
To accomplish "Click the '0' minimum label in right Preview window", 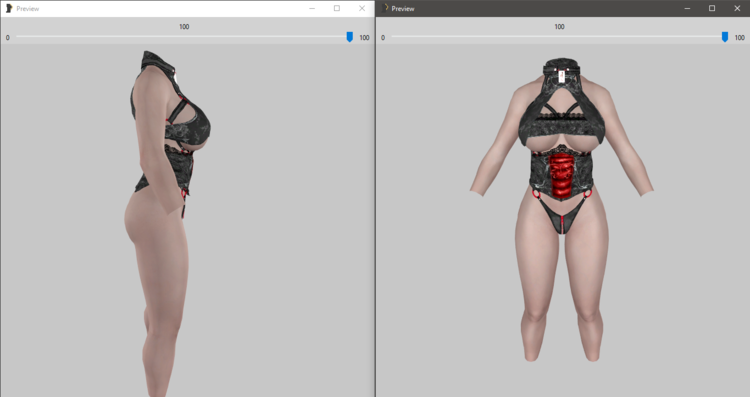I will click(x=383, y=37).
